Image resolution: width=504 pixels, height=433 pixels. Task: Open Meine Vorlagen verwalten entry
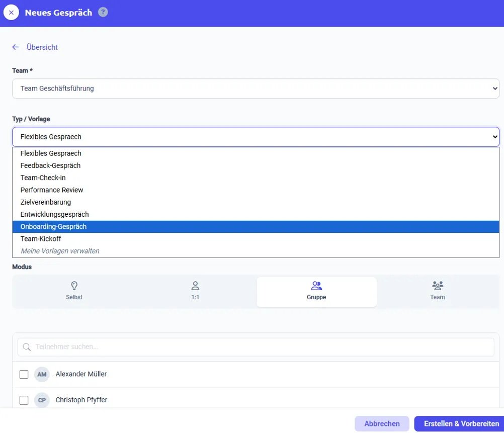tap(256, 251)
